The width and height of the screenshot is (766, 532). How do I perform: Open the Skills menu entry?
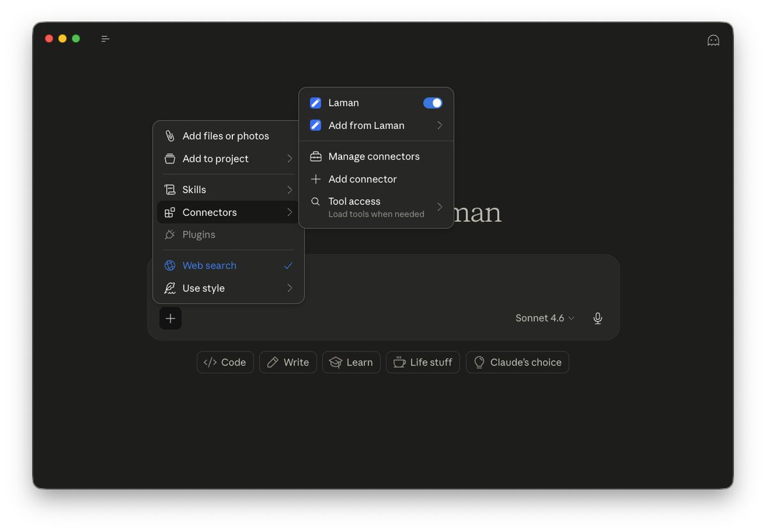tap(229, 189)
